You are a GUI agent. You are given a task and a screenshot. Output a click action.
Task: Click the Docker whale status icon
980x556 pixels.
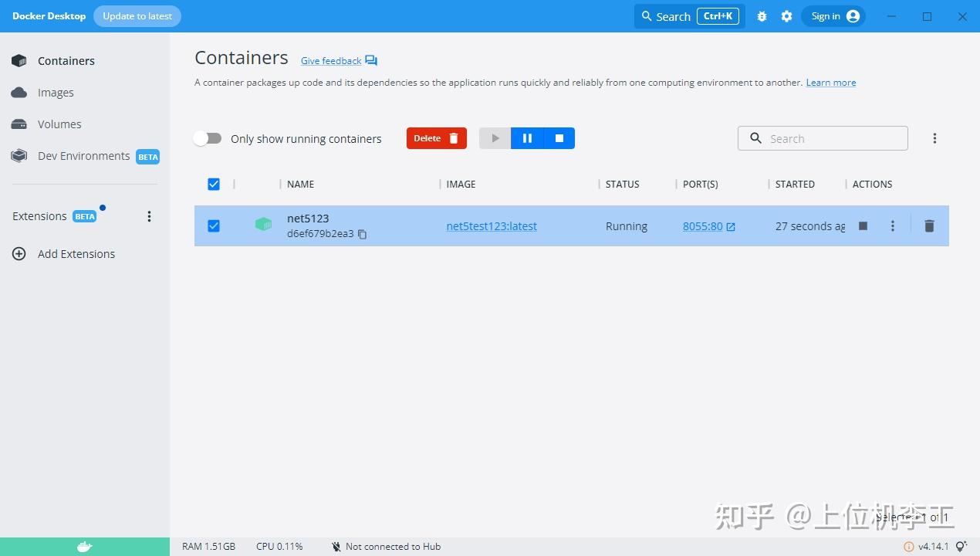coord(85,547)
